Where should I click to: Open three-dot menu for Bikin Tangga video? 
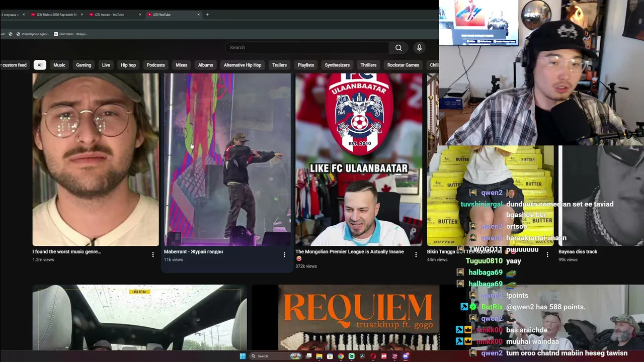(x=547, y=255)
